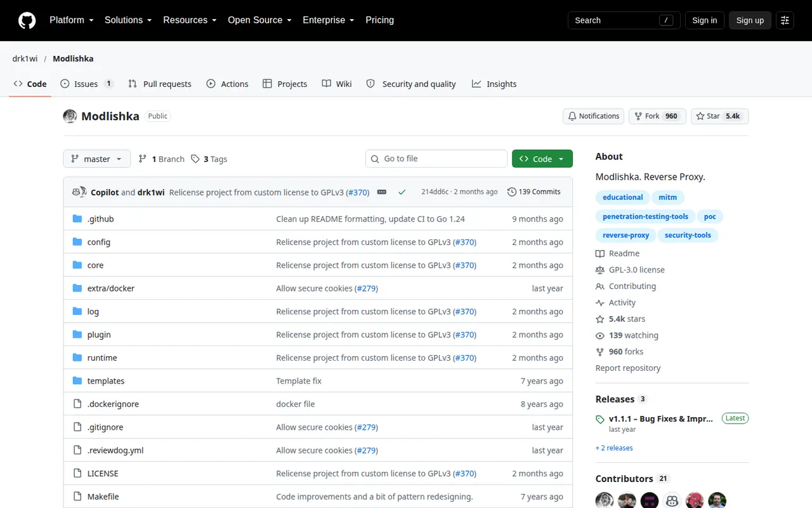
Task: Click the + 2 releases link
Action: [614, 448]
